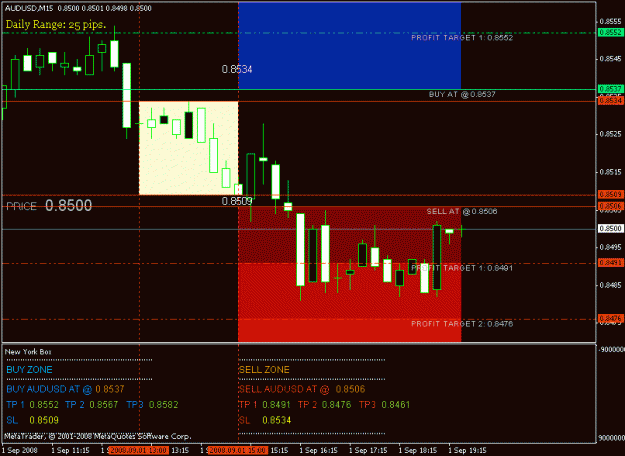Click the 0.8555 price scale label
This screenshot has height=456, width=625.
pos(611,21)
